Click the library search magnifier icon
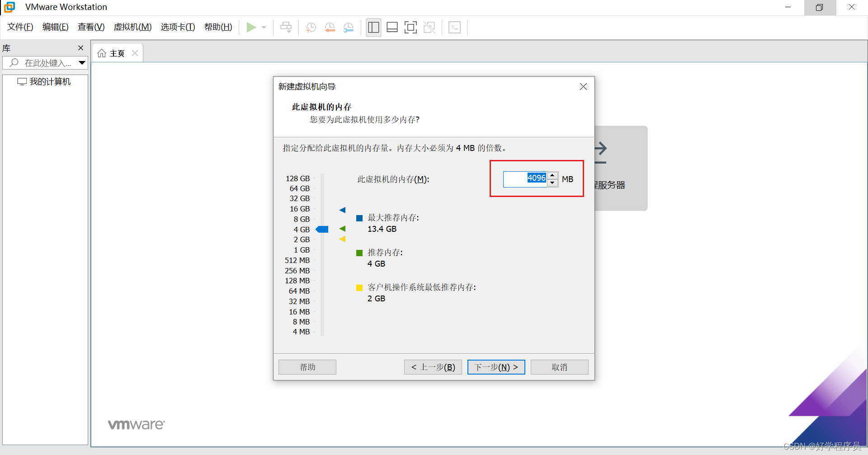The image size is (868, 455). click(14, 63)
